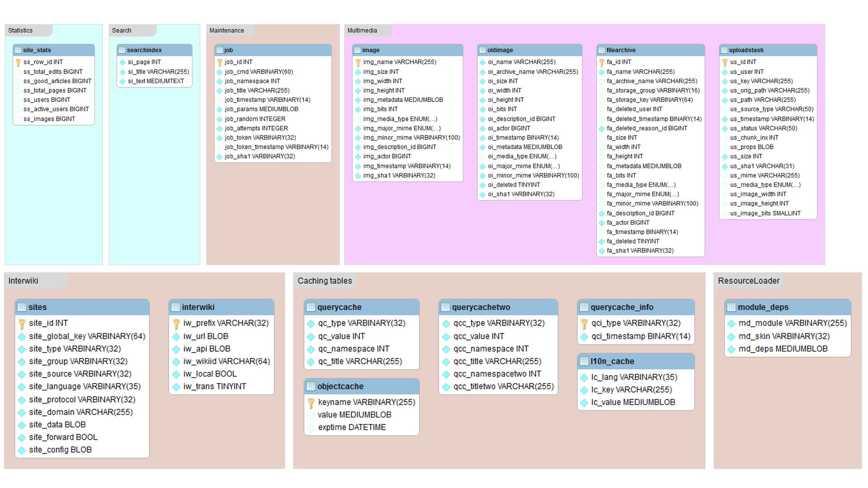Select the Statistics layer label

20,31
